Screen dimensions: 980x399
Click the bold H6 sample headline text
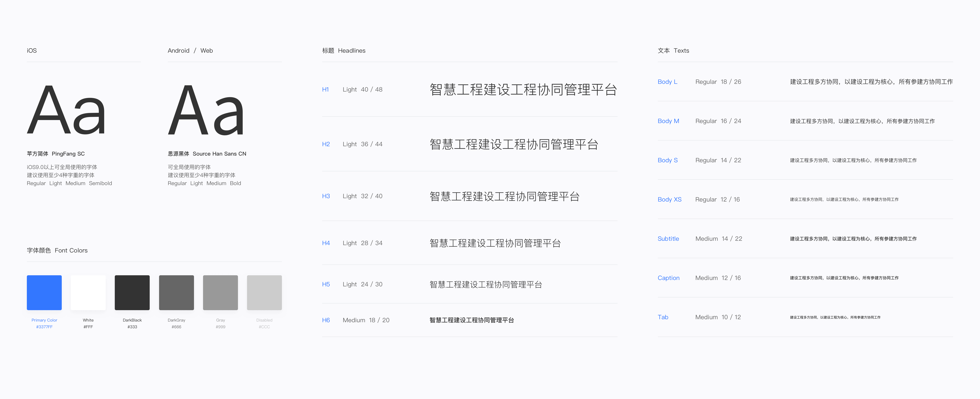click(472, 320)
